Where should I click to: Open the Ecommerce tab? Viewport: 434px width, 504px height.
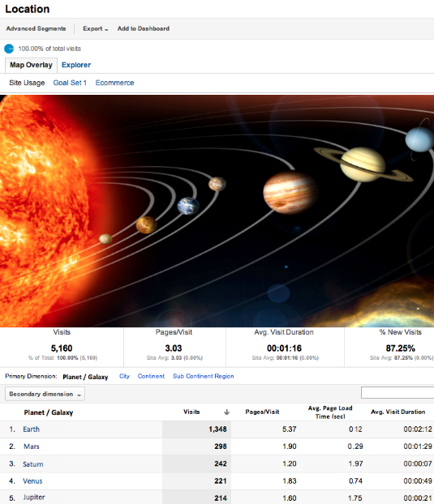click(114, 83)
